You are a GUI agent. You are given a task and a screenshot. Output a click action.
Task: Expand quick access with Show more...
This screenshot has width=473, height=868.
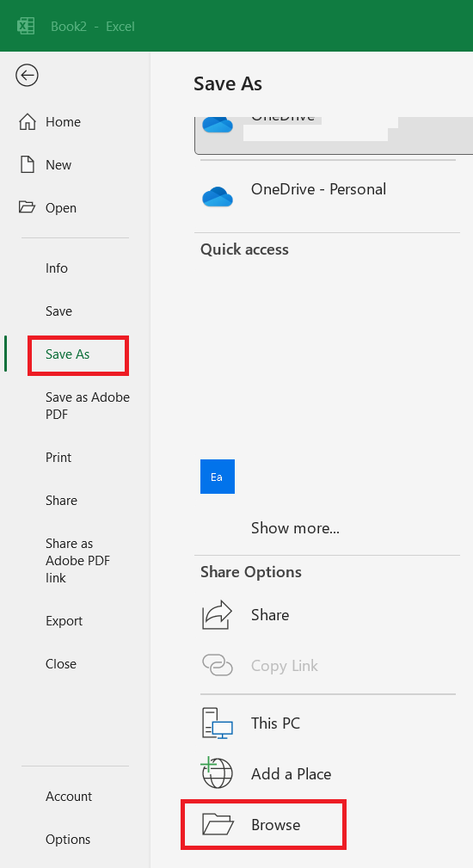pyautogui.click(x=296, y=528)
